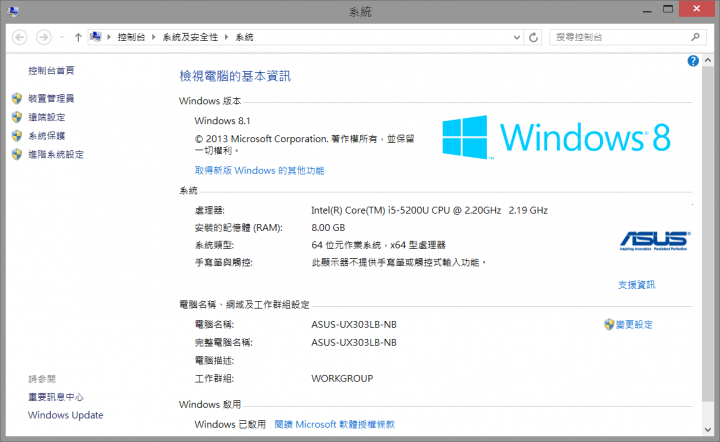Click the Windows 8 logo
The width and height of the screenshot is (720, 442).
[556, 137]
